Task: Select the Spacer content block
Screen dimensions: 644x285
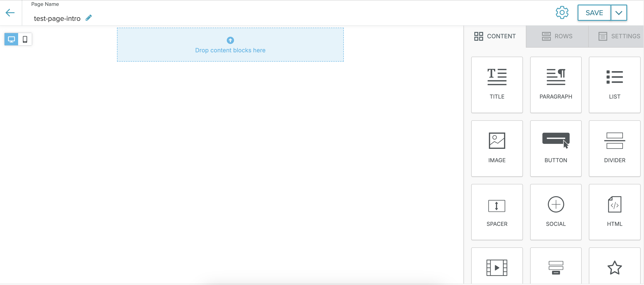Action: coord(497,212)
